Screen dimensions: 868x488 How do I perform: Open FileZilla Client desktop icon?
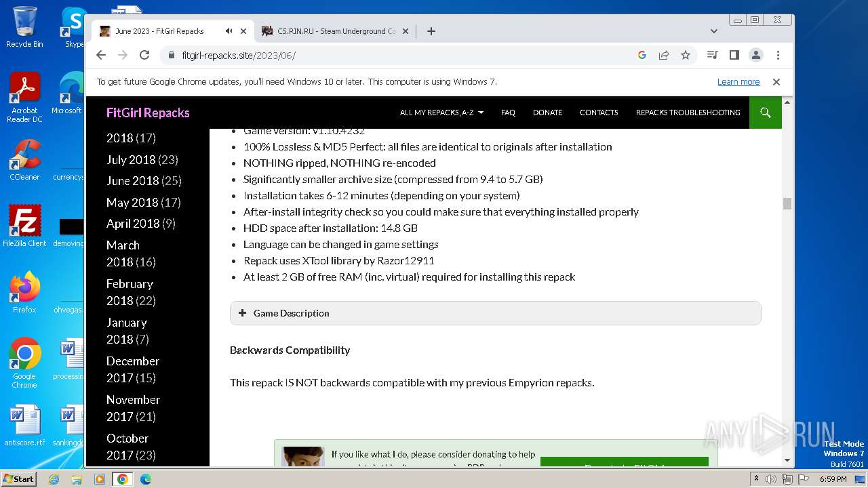click(24, 226)
